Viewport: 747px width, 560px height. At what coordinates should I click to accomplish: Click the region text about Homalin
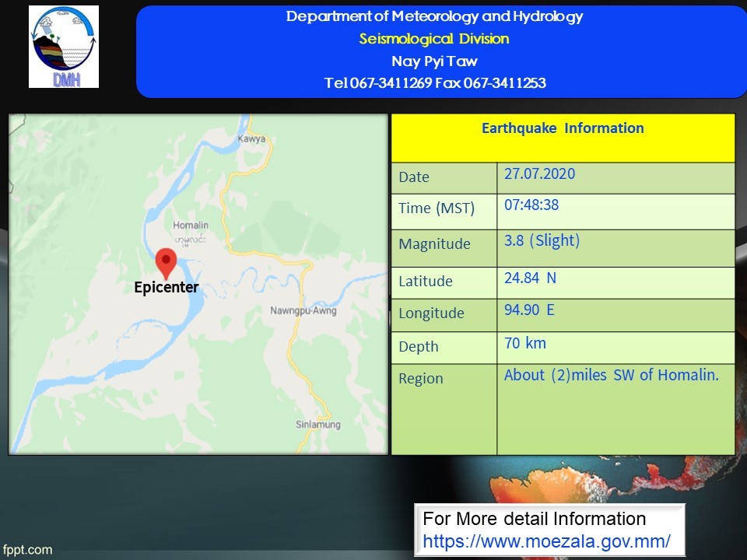point(611,375)
